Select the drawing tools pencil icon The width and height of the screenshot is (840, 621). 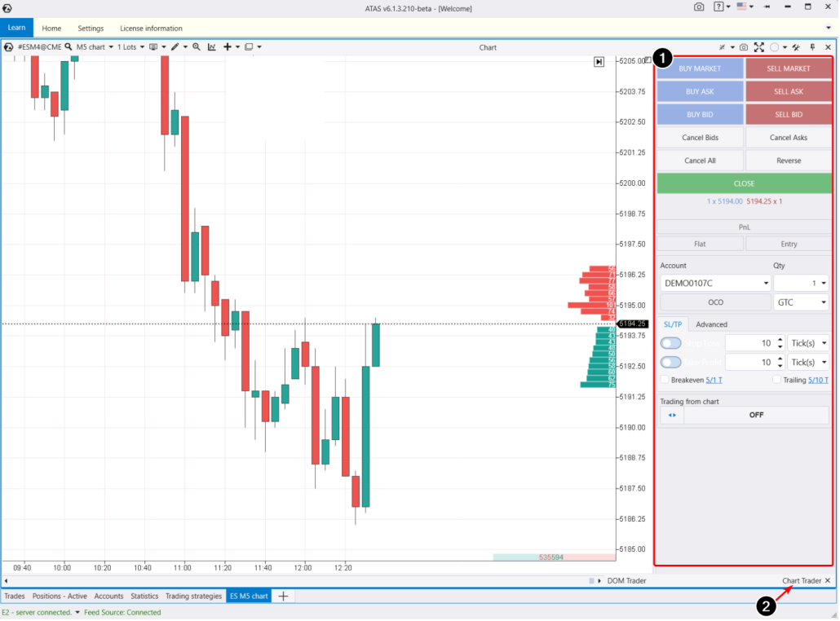(x=175, y=47)
